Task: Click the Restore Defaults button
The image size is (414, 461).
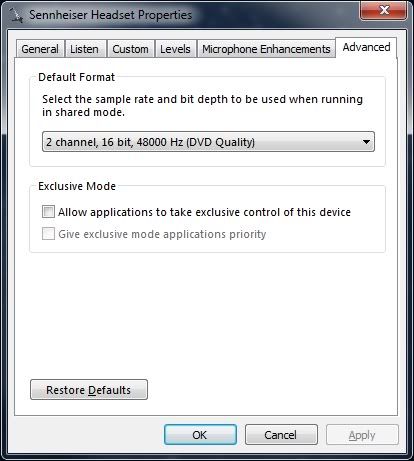Action: [x=89, y=390]
